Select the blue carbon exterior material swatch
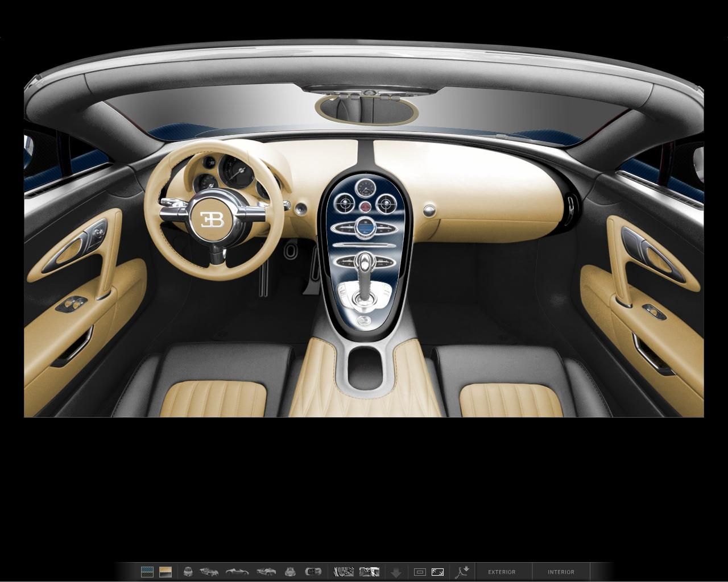728x582 pixels. (x=147, y=572)
